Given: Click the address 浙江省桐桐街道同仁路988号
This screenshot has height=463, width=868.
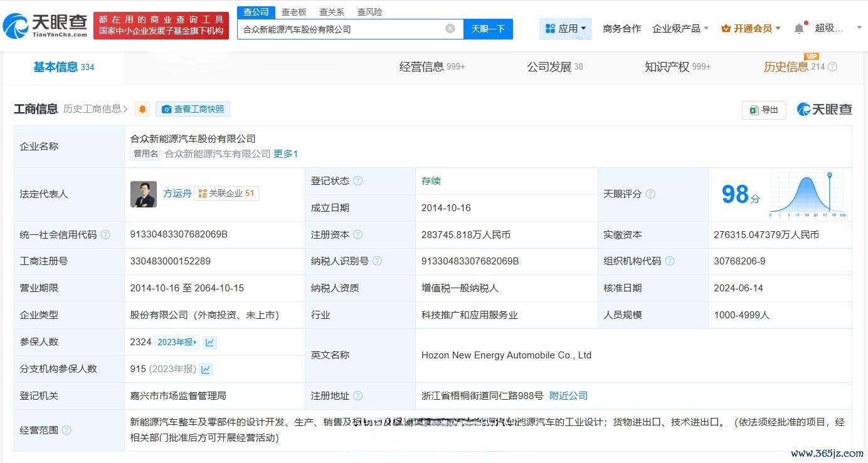Looking at the screenshot, I should [x=482, y=396].
